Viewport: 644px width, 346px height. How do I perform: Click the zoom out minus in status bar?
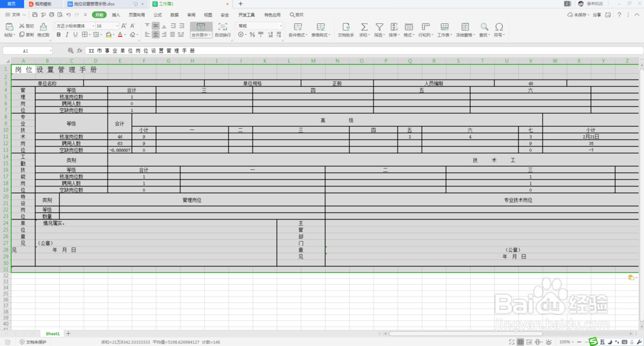(580, 342)
